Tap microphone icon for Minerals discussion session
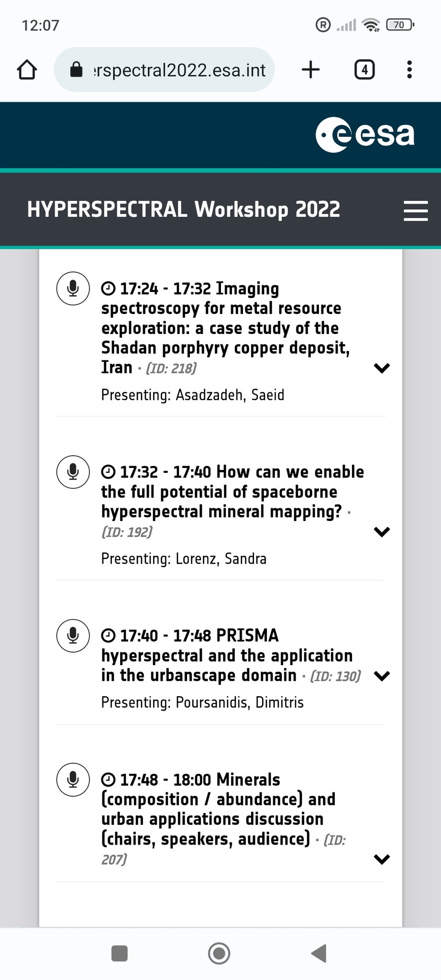This screenshot has height=980, width=441. click(x=73, y=780)
